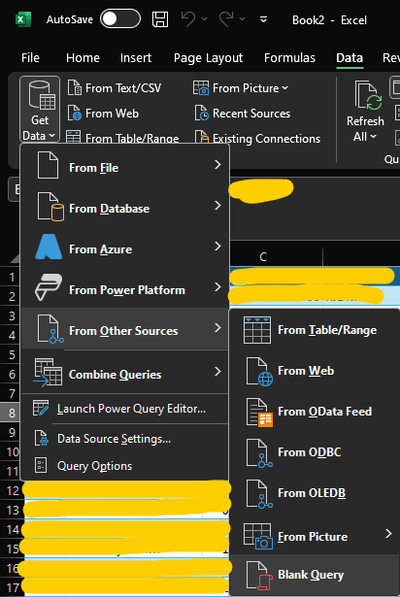Expand the Combine Queries submenu
The width and height of the screenshot is (400, 597).
126,374
